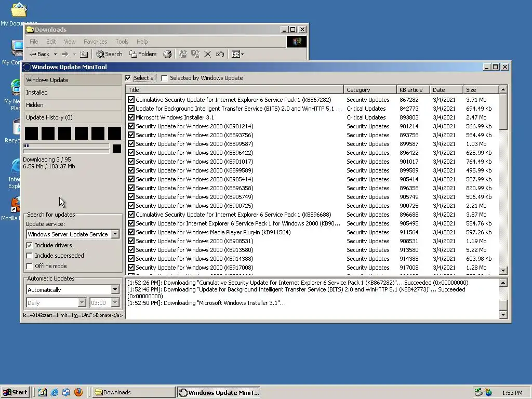
Task: Open the Favorites menu in Downloads
Action: click(96, 42)
